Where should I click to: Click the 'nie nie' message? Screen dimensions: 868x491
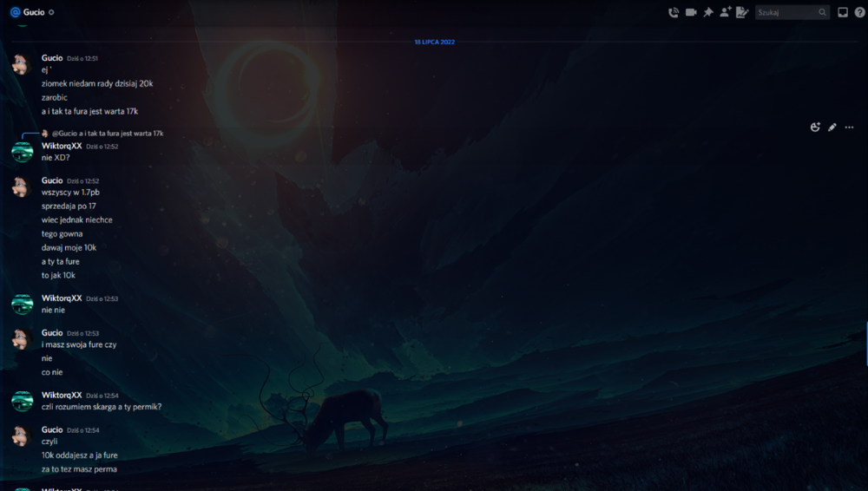53,310
